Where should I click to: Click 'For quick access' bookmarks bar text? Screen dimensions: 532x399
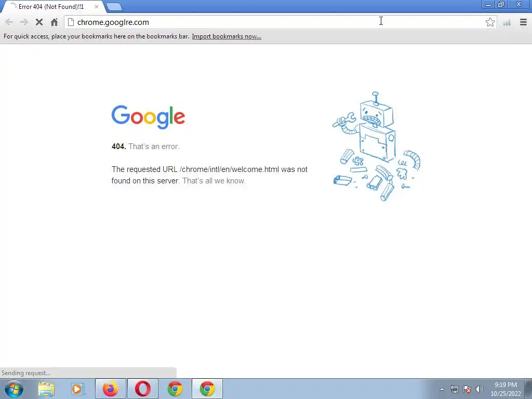(96, 36)
